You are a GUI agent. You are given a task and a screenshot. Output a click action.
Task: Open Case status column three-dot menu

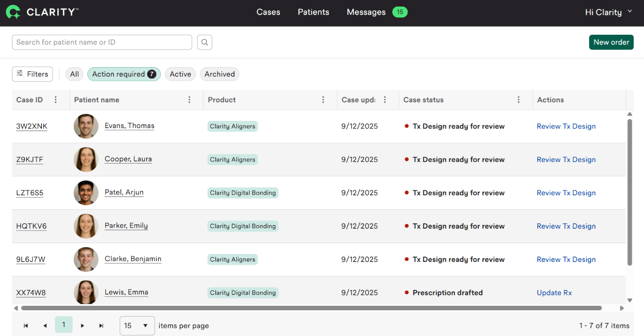click(x=518, y=100)
